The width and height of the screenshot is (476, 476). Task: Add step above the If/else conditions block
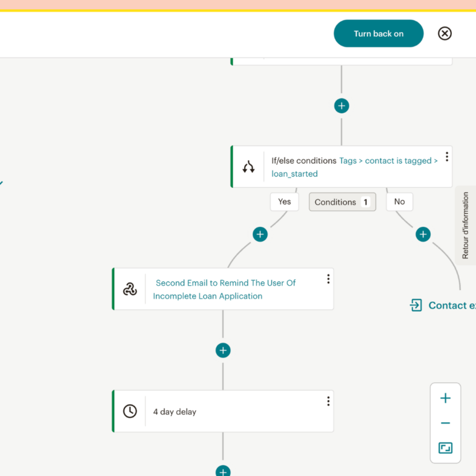[342, 106]
